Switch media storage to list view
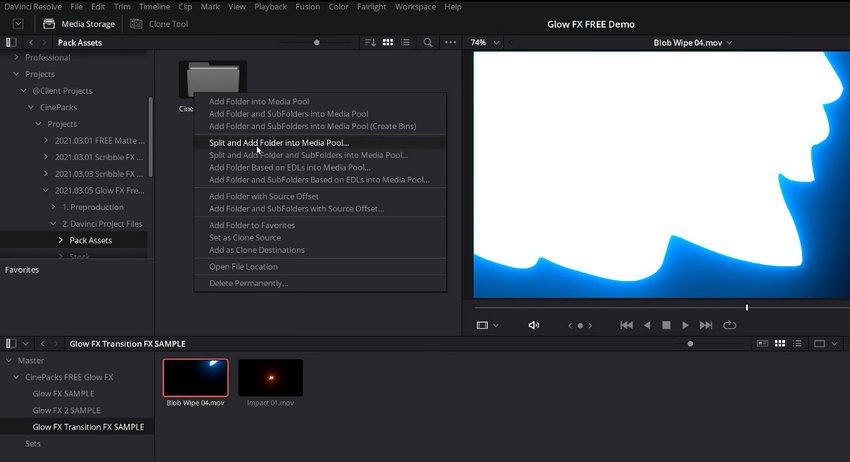 click(405, 42)
